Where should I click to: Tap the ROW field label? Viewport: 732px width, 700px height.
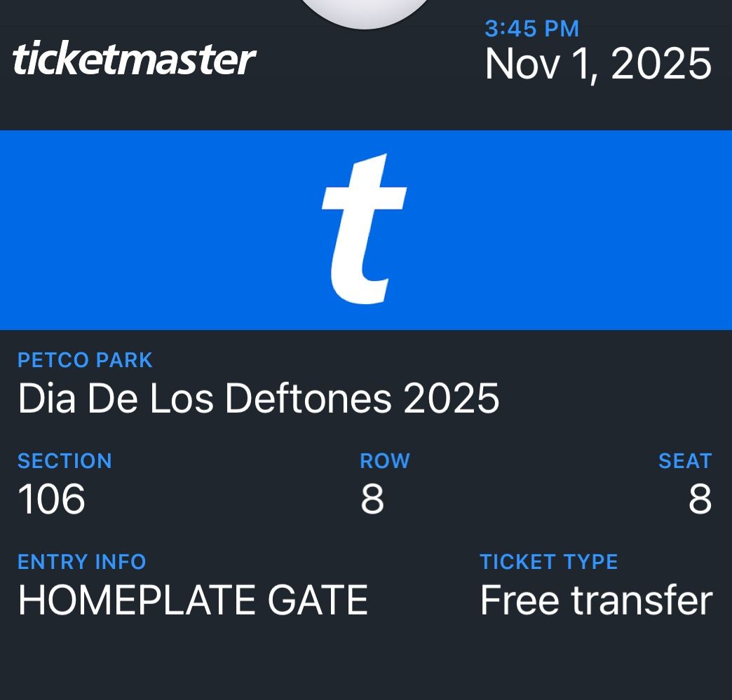[384, 461]
